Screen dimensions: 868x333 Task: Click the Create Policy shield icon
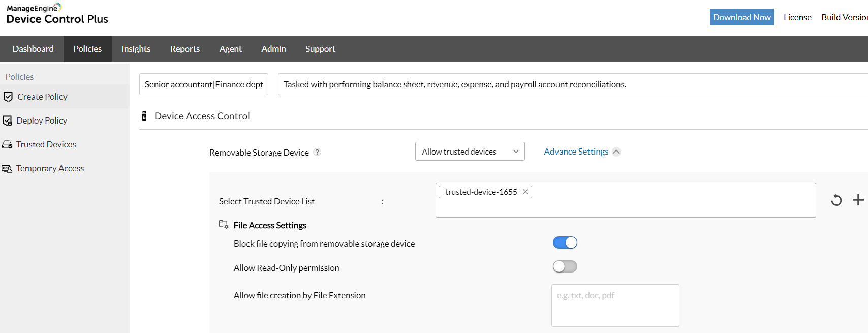click(8, 97)
